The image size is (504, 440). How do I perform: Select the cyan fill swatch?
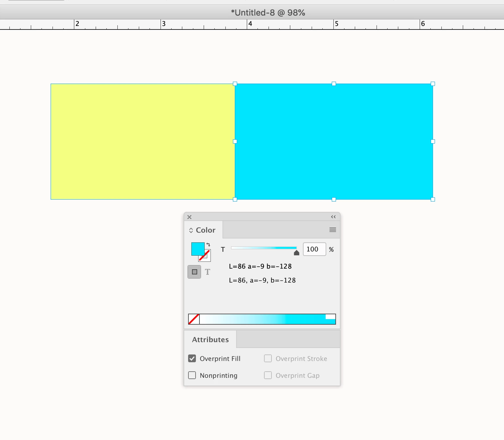[197, 248]
